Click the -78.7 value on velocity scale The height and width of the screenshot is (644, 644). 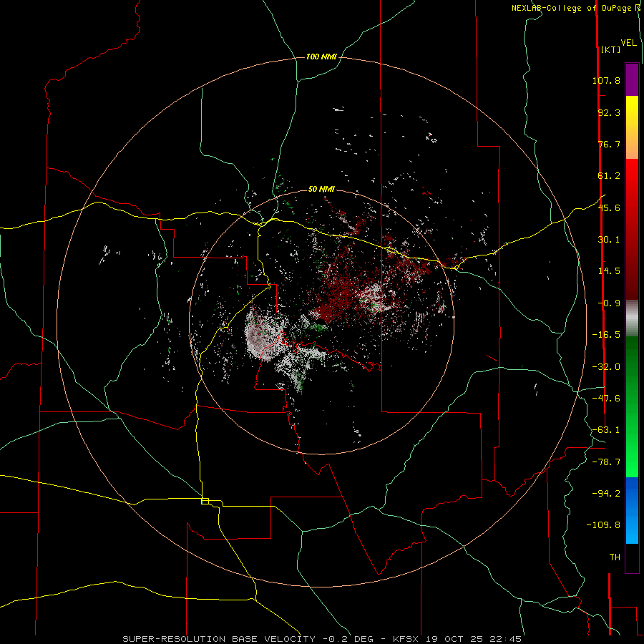606,462
